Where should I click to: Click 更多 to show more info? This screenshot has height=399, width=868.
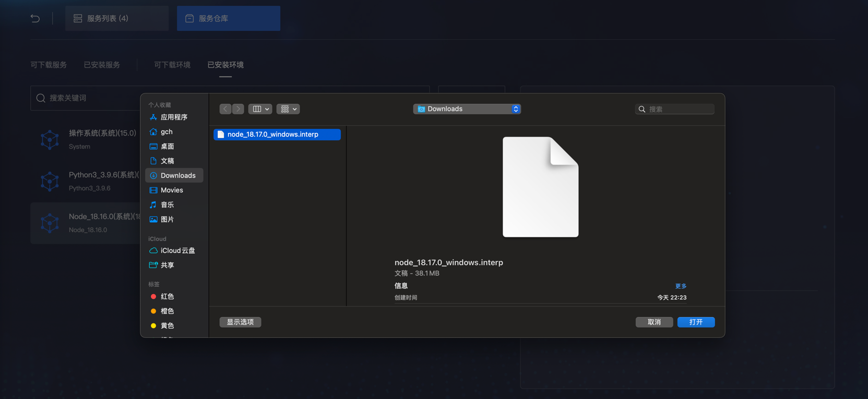pyautogui.click(x=681, y=286)
